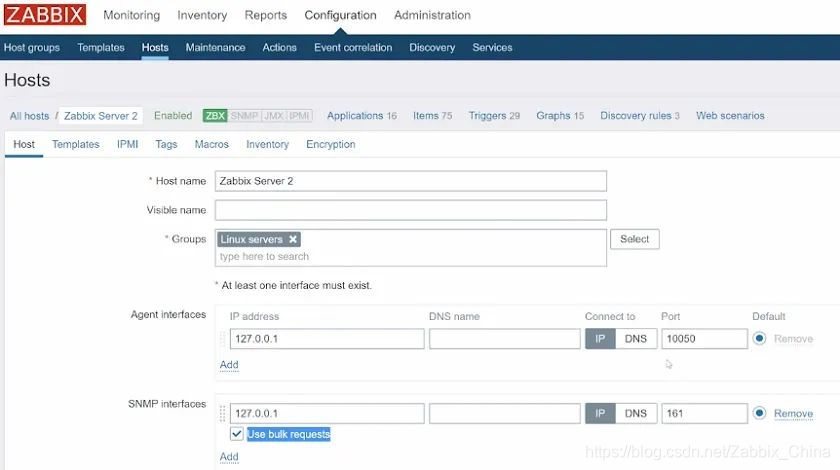Viewport: 840px width, 470px height.
Task: Remove the Linux servers group tag
Action: [292, 239]
